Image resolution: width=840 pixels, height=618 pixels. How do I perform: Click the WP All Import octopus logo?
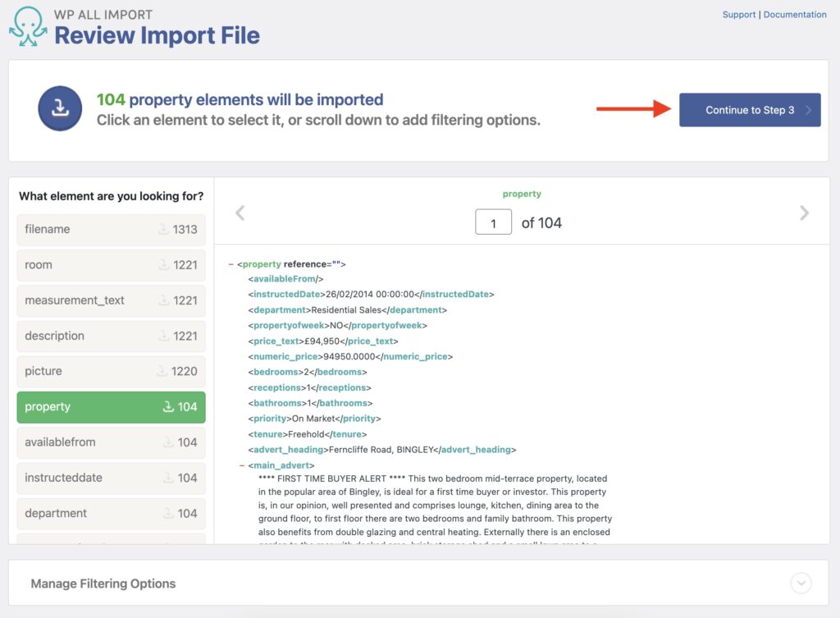tap(27, 23)
